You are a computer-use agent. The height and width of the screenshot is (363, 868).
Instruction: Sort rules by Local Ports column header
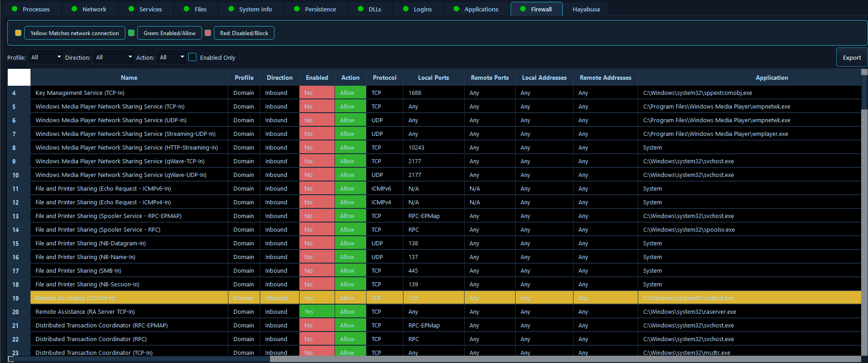coord(433,78)
